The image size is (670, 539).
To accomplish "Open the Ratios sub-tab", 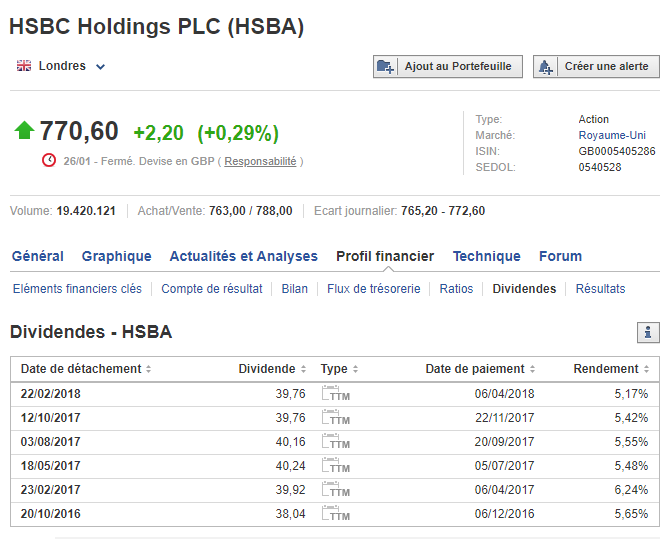I will [x=456, y=289].
